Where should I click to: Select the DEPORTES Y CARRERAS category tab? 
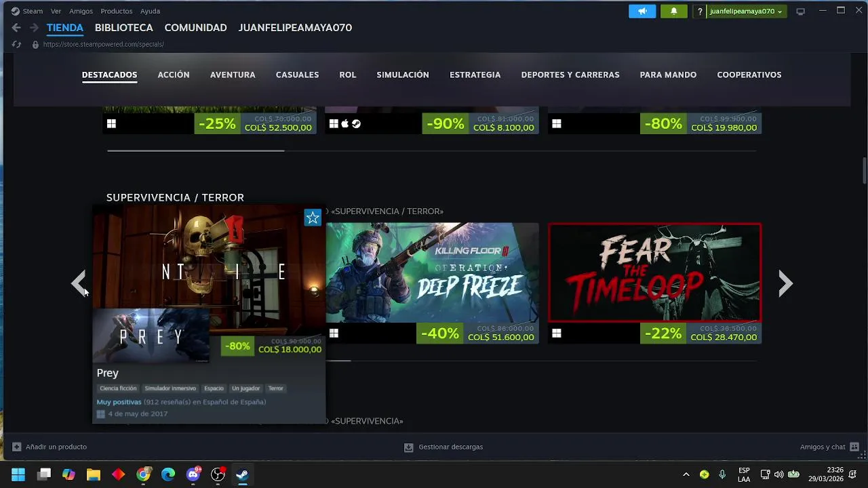click(570, 75)
